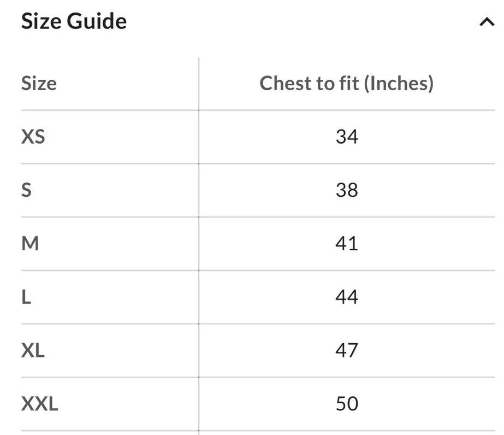Click chest value 44
Viewport: 504px width, 435px height.
tap(347, 297)
